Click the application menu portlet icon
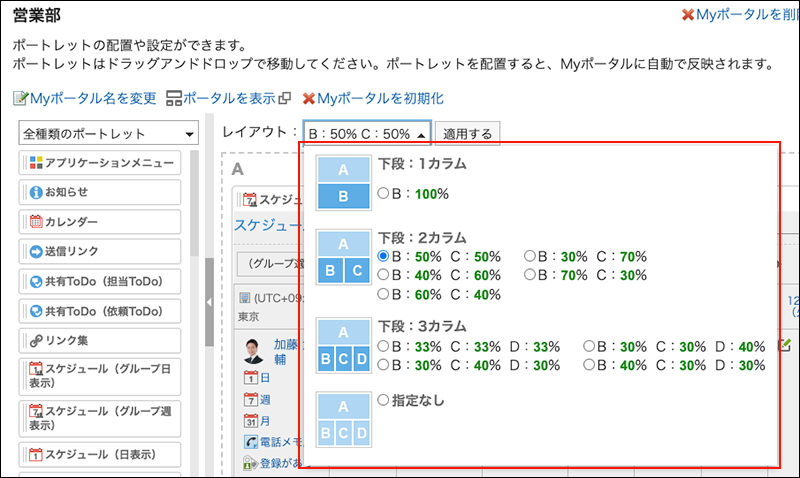Image resolution: width=800 pixels, height=478 pixels. [35, 163]
